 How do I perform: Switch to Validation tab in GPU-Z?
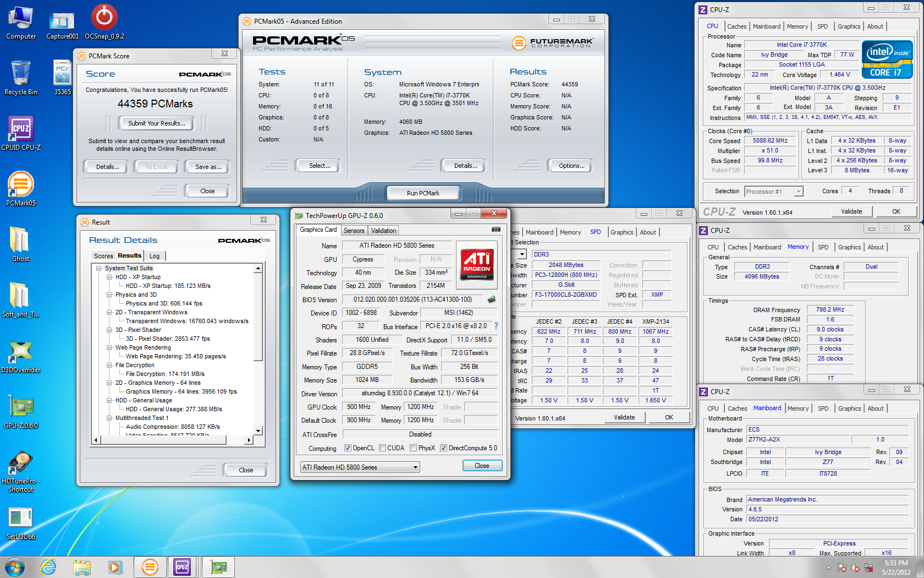(383, 231)
